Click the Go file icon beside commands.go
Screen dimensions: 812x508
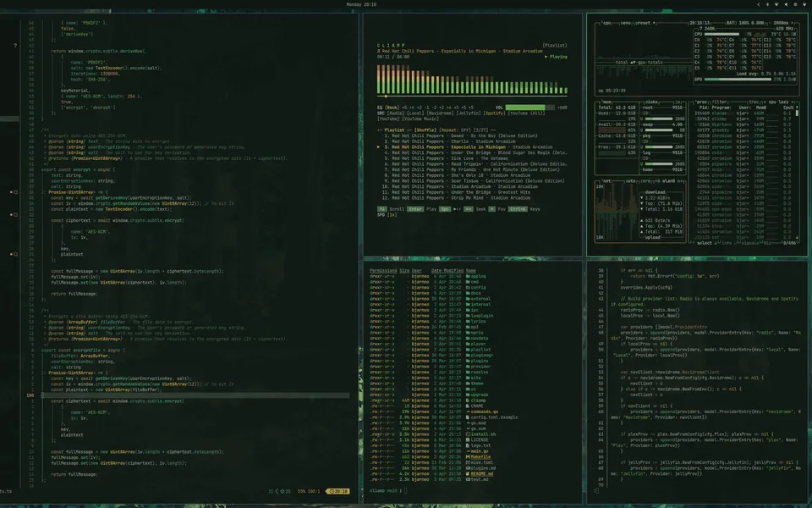[468, 412]
